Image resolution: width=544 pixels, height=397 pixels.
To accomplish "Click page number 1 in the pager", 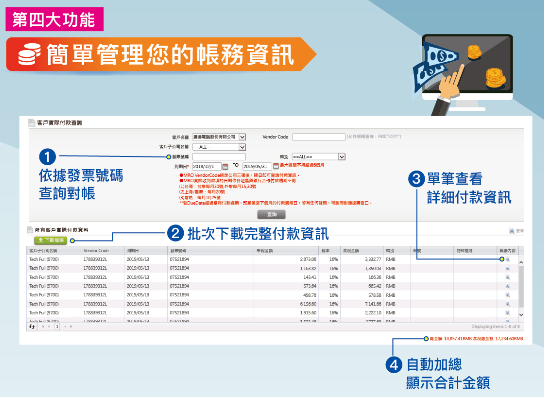I will 57,327.
